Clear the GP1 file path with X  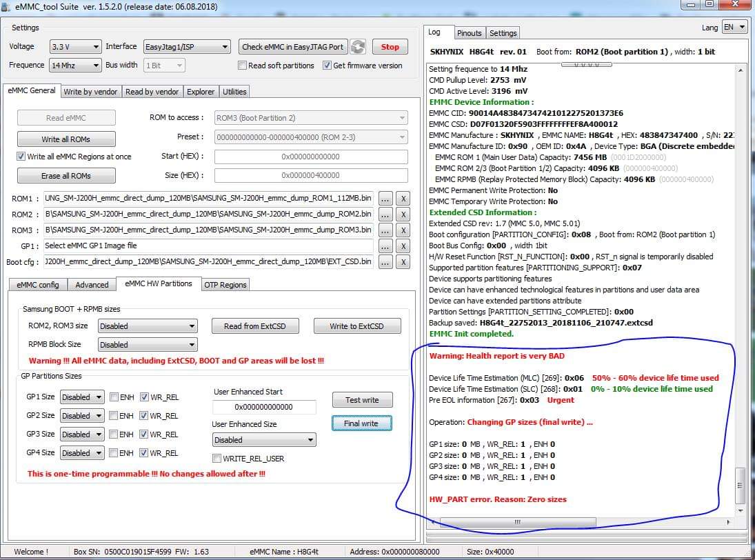coord(403,246)
